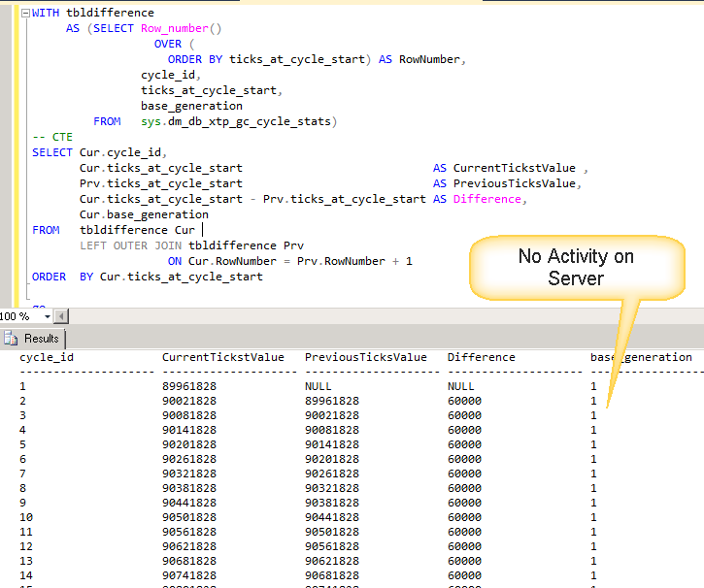Click the editor's horizontal scrollbar left arrow
The width and height of the screenshot is (704, 588).
click(61, 316)
